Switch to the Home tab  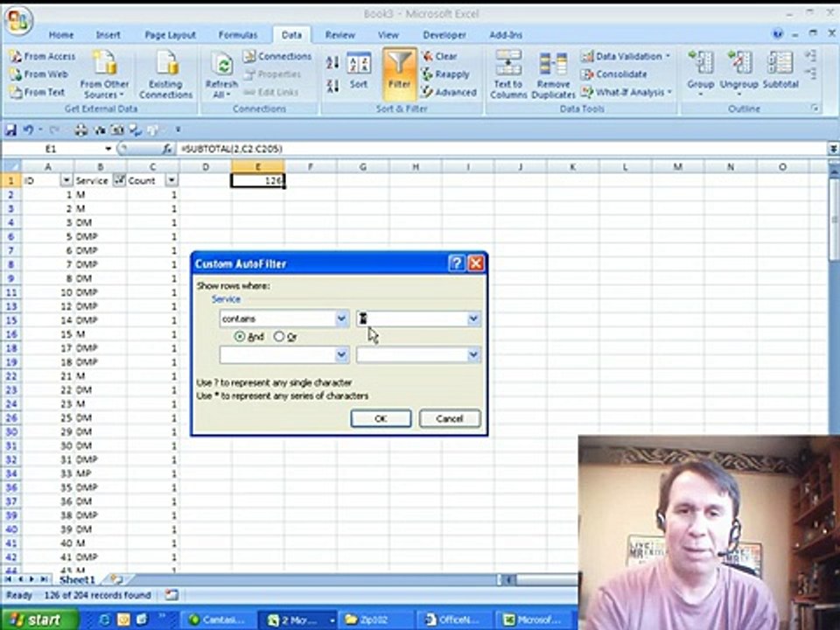[61, 35]
